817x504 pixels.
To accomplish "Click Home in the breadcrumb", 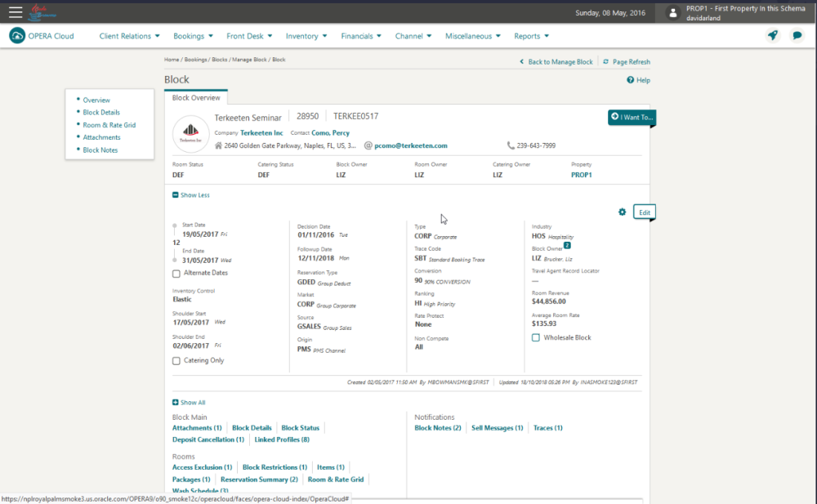I will tap(172, 60).
